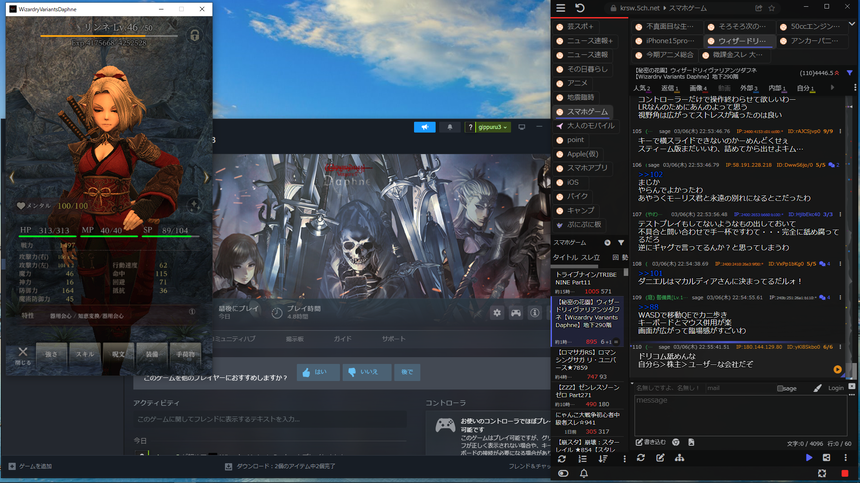Screen dimensions: 860x483
Task: Click the orange jump-to-latest play button in the thread
Action: [x=838, y=370]
